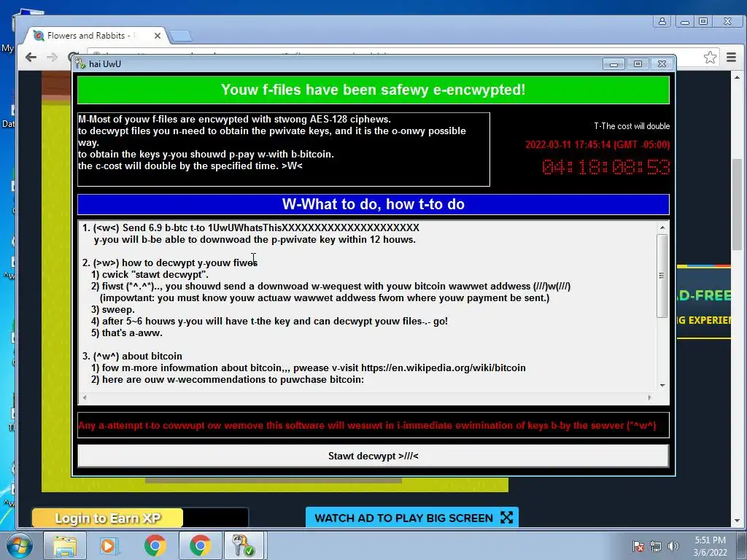Click scroll down arrow in instructions box
The width and height of the screenshot is (747, 560).
click(x=662, y=385)
